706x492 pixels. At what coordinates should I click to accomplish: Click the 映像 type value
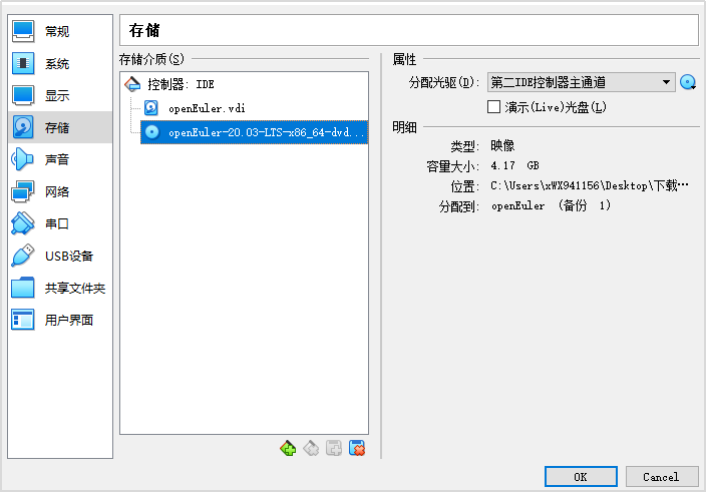coord(502,146)
